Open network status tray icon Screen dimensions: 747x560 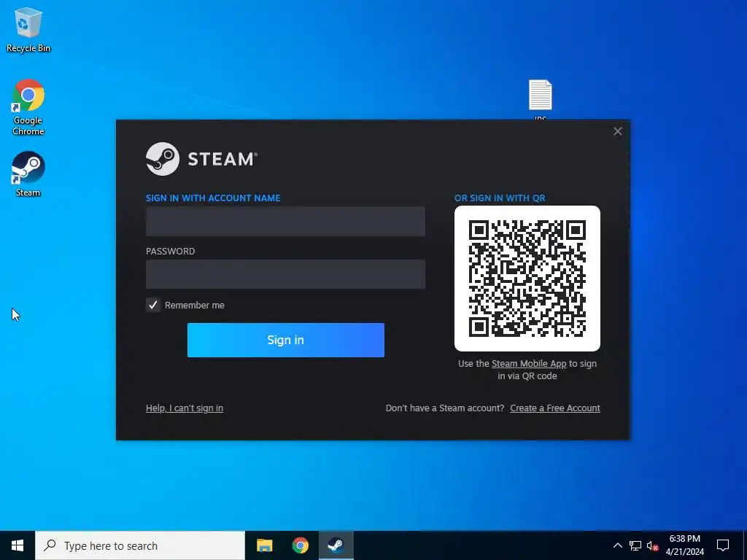(635, 545)
